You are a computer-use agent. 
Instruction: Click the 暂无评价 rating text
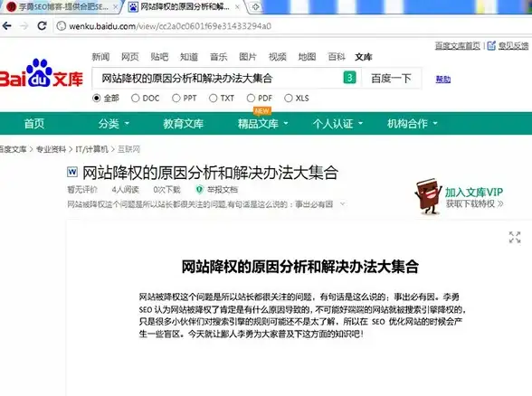[82, 190]
